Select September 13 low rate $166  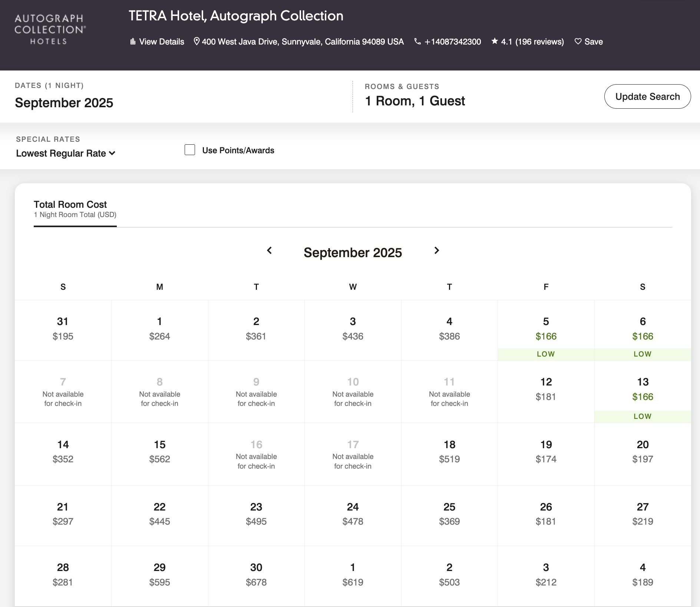pyautogui.click(x=643, y=391)
